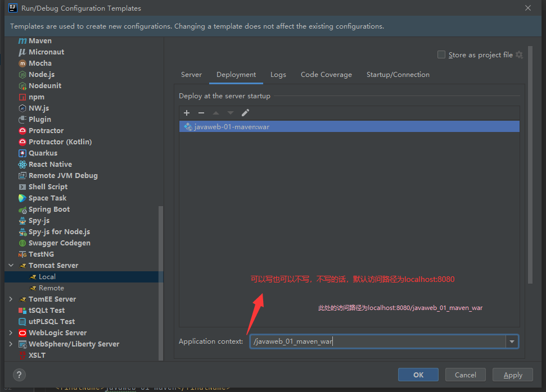Select the tSQLt Test template
The image size is (546, 392).
pos(84,310)
